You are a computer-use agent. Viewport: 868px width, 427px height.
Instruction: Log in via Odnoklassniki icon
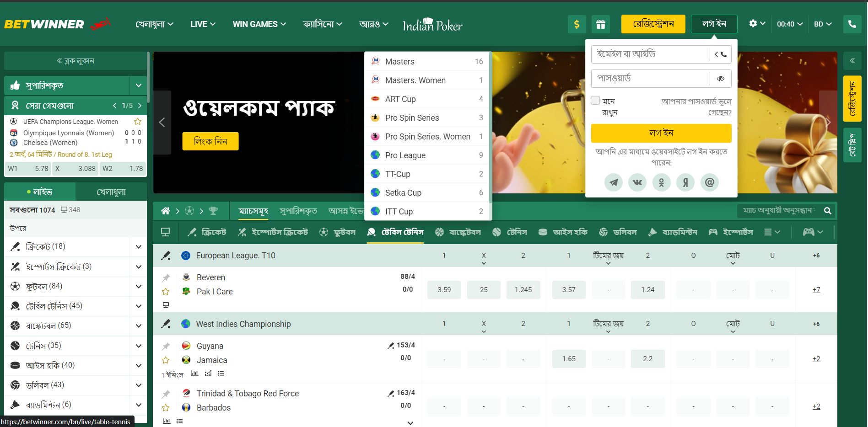(x=661, y=182)
